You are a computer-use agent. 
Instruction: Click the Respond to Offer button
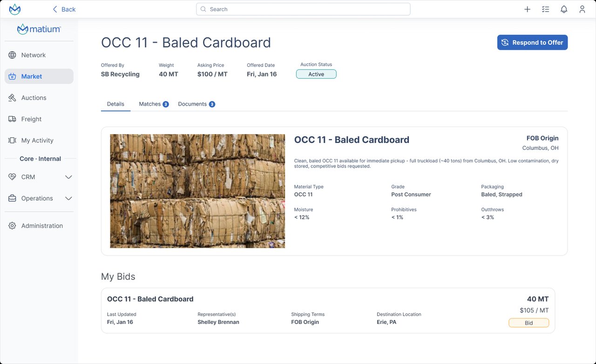point(532,42)
